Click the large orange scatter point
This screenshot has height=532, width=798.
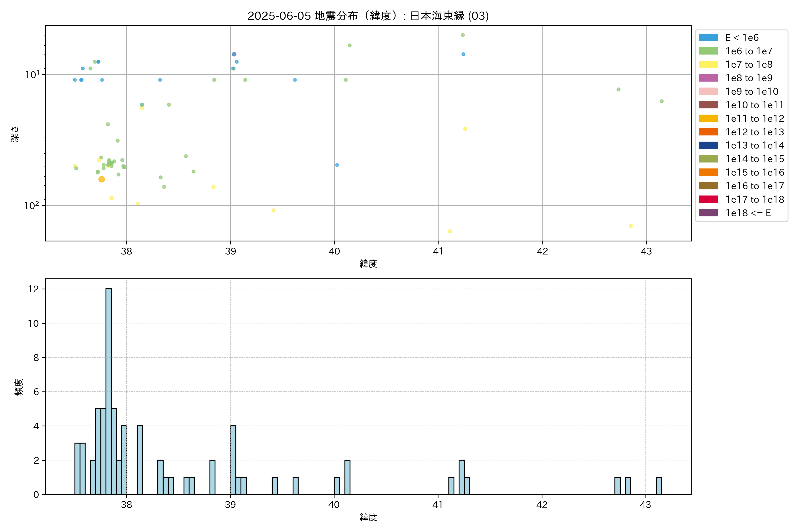pos(102,179)
